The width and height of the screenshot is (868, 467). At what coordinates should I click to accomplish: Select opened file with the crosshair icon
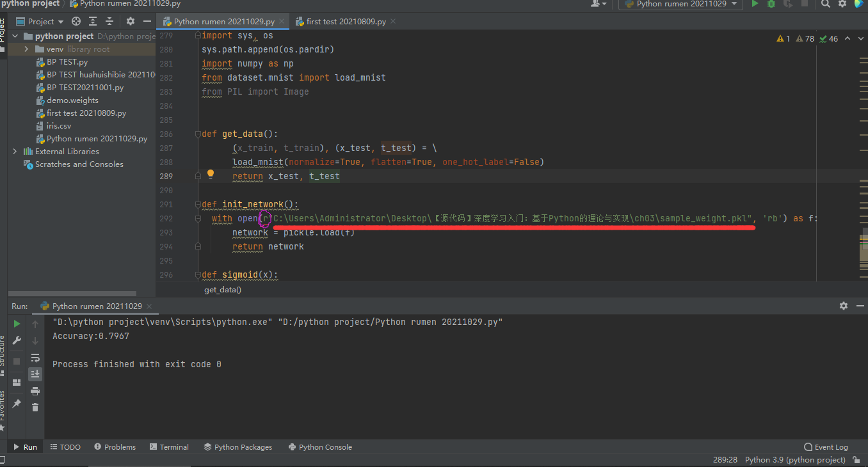[x=76, y=21]
